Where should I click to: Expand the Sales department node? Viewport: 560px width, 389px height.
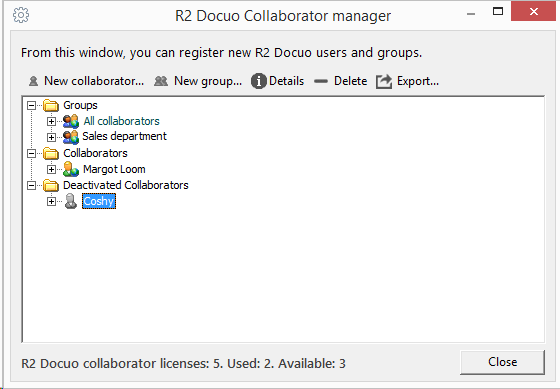click(51, 137)
